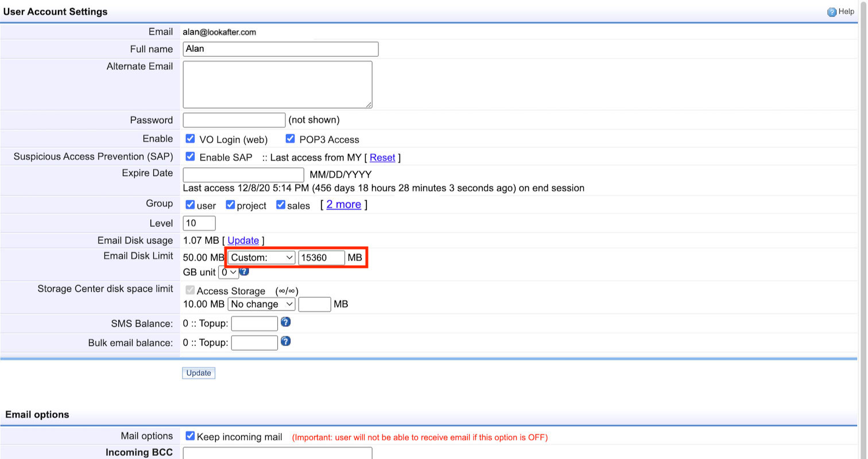Toggle the Keep incoming mail checkbox
The width and height of the screenshot is (868, 459).
[191, 436]
